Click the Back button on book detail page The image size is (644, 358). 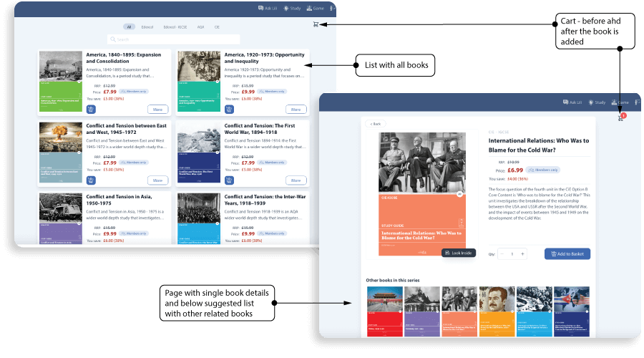(x=376, y=124)
